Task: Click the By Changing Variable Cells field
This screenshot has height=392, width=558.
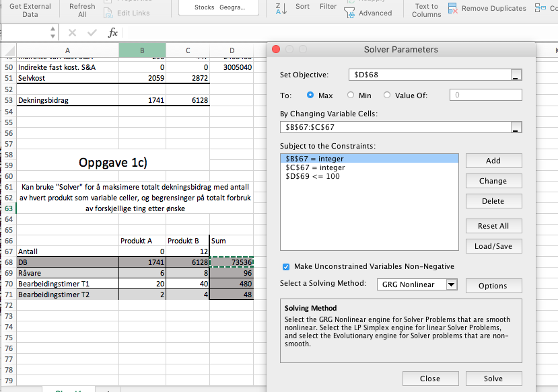Action: click(x=395, y=127)
